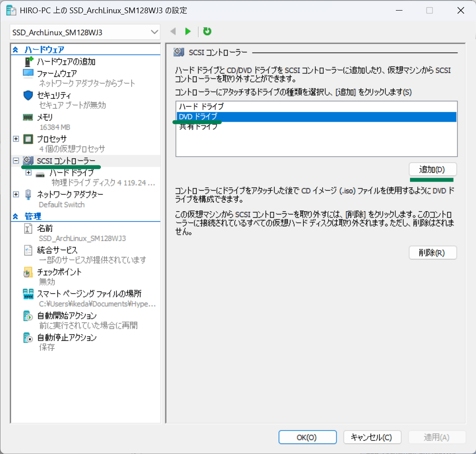This screenshot has width=476, height=454.
Task: Expand the プロセッサ tree node
Action: (x=16, y=139)
